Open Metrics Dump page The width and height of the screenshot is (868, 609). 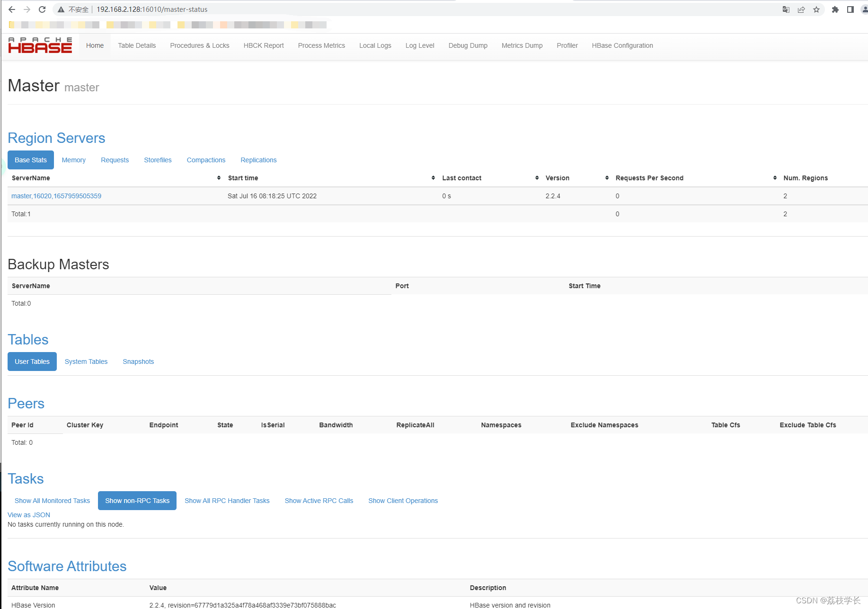point(522,45)
